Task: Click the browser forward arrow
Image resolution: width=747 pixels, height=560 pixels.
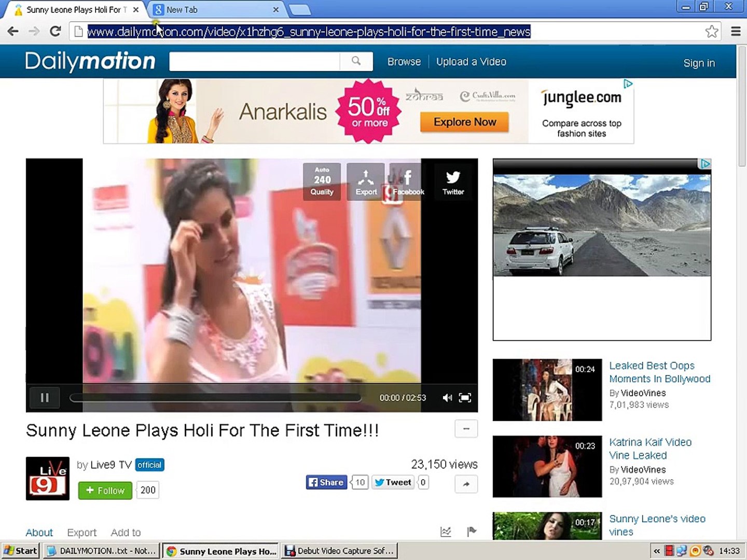Action: coord(34,31)
